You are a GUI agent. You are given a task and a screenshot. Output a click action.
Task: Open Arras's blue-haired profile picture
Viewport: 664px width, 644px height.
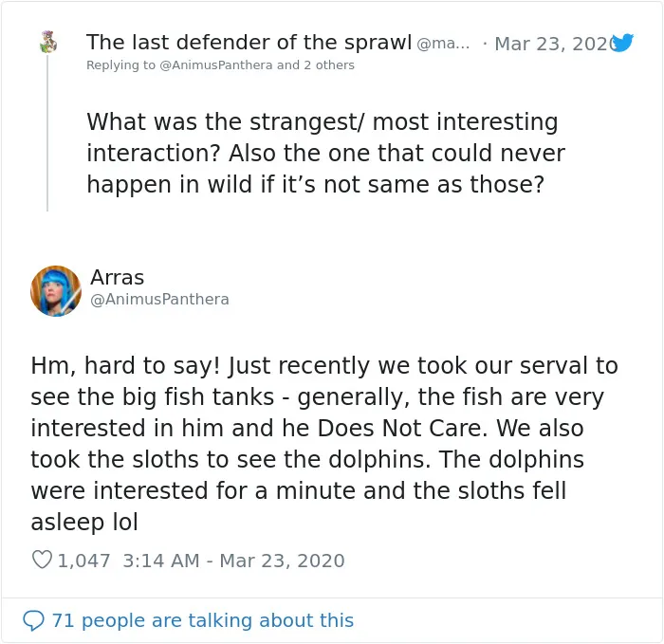tap(56, 291)
